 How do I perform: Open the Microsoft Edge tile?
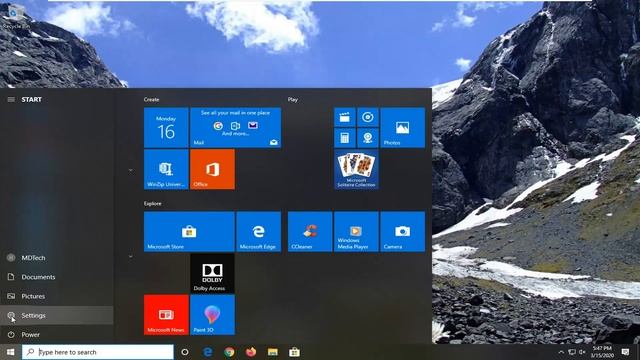pos(258,231)
